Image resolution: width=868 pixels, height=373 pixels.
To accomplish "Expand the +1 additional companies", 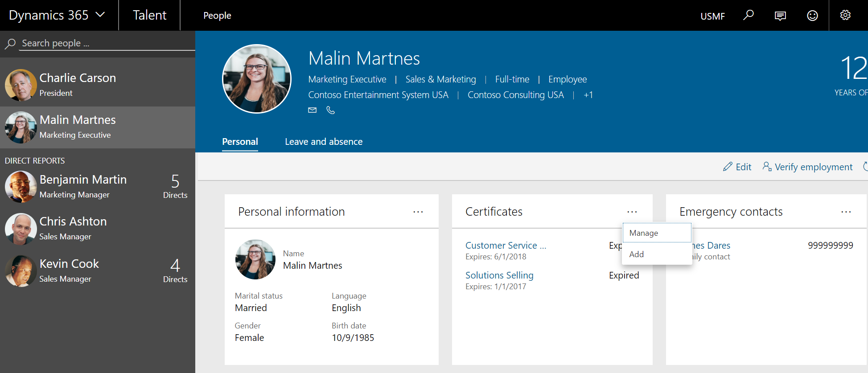I will pyautogui.click(x=588, y=95).
